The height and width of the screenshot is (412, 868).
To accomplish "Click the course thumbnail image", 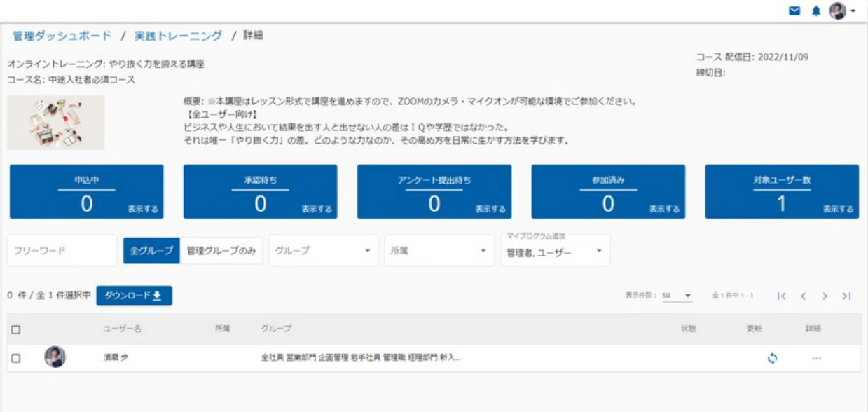I will (55, 123).
